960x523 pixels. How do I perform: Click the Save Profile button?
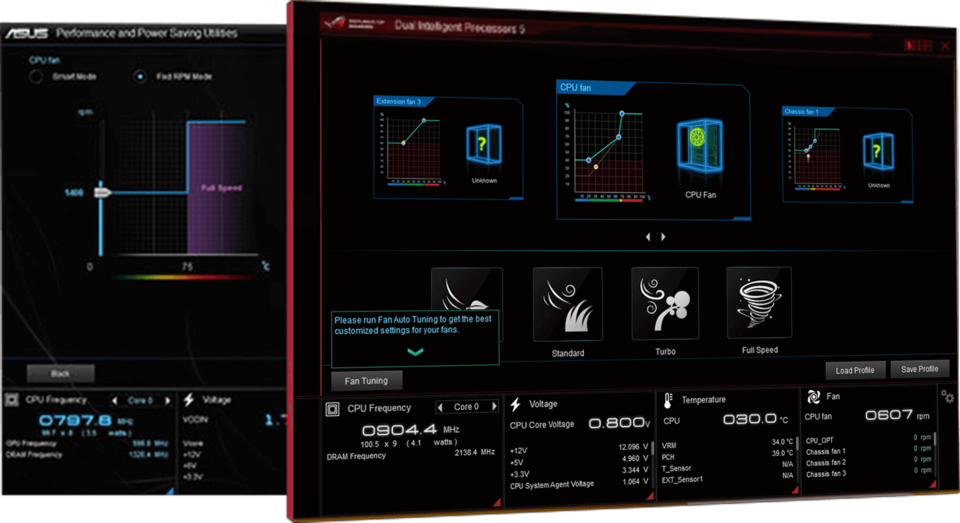click(920, 369)
